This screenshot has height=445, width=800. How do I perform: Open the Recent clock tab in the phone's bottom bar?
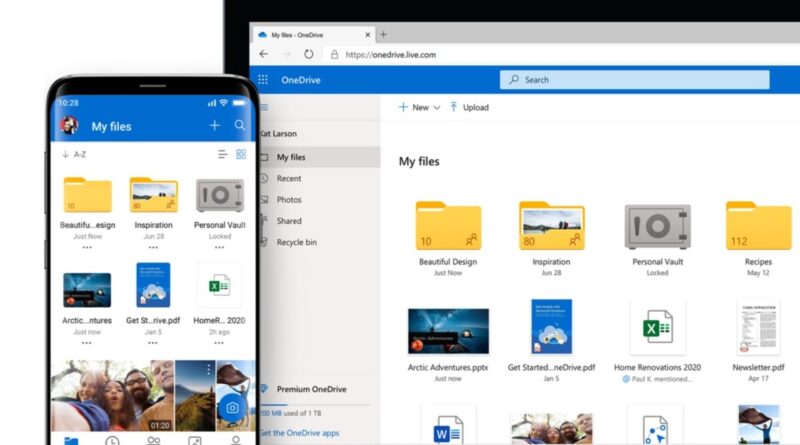point(112,441)
